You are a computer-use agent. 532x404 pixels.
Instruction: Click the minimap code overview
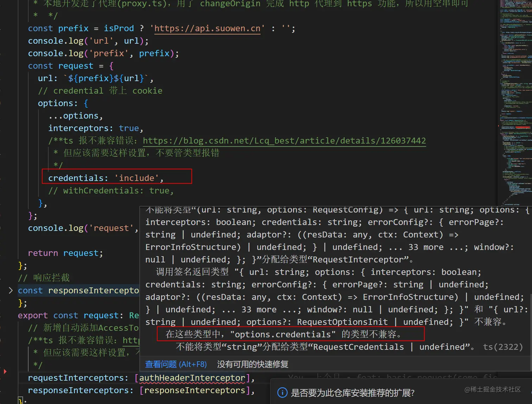tap(515, 102)
